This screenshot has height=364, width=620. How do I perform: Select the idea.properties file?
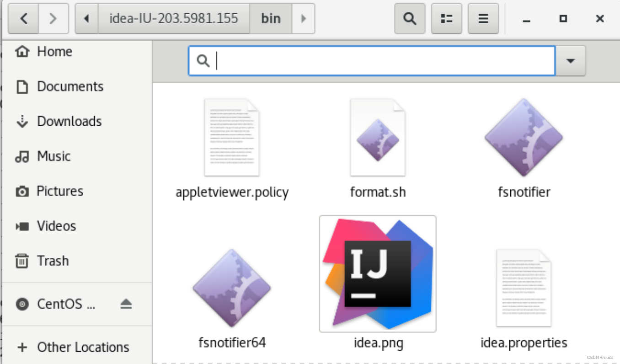tap(523, 287)
